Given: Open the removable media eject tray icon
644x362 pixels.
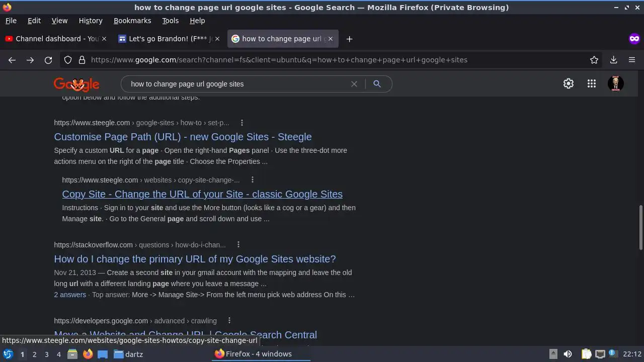Looking at the screenshot, I should [x=553, y=354].
